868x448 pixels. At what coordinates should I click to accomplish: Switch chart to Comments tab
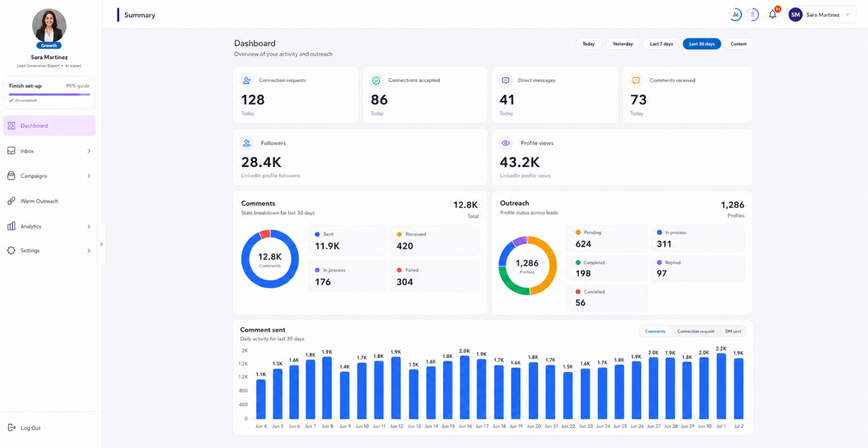coord(655,331)
